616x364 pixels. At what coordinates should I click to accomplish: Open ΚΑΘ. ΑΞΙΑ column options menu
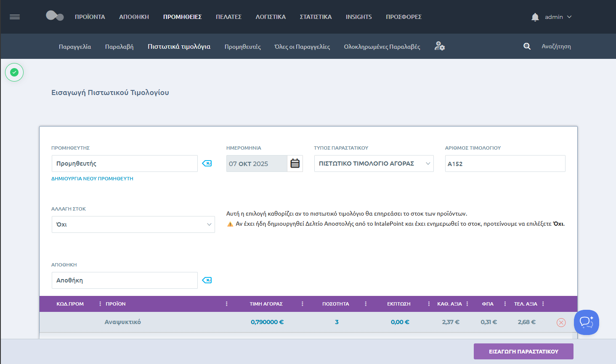467,303
